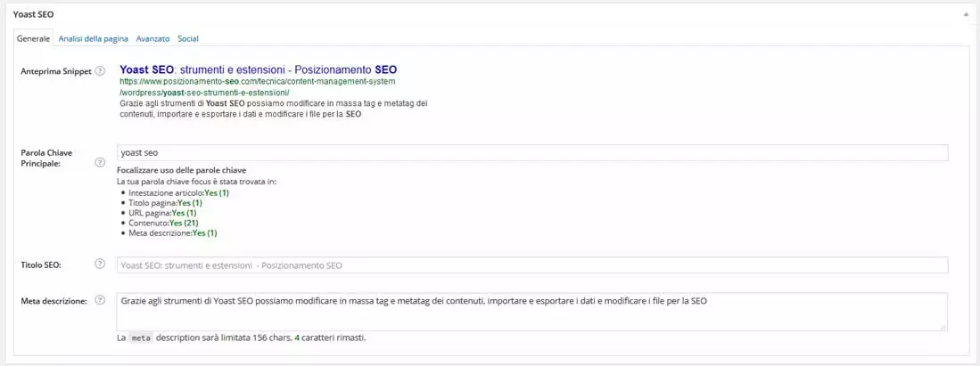Screen dimensions: 980x366
Task: Click the Yoast SEO panel title
Action: 33,13
